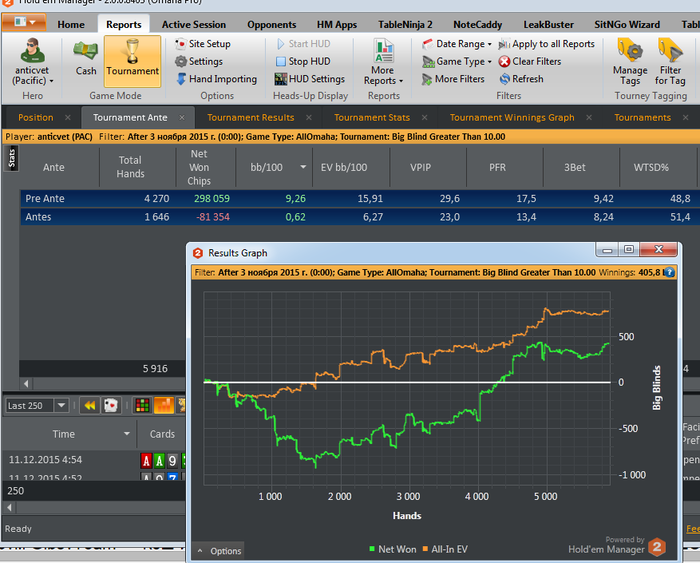Image resolution: width=700 pixels, height=563 pixels.
Task: Toggle the Tournament game mode button
Action: [132, 61]
